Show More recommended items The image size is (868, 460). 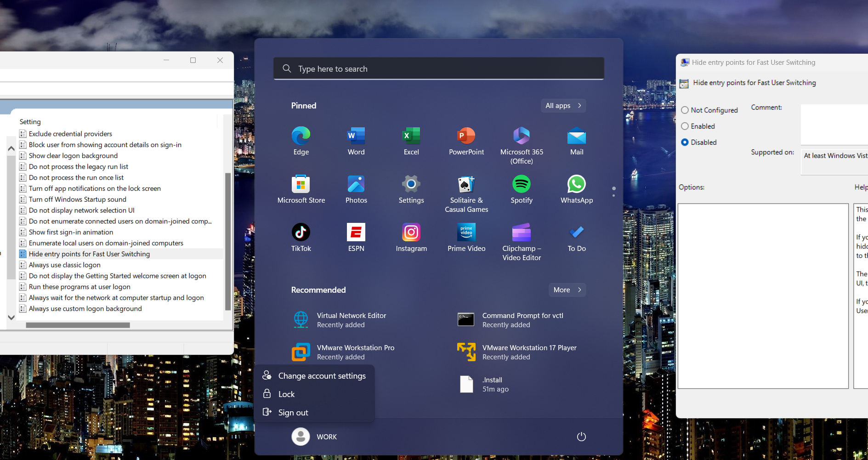pos(567,290)
